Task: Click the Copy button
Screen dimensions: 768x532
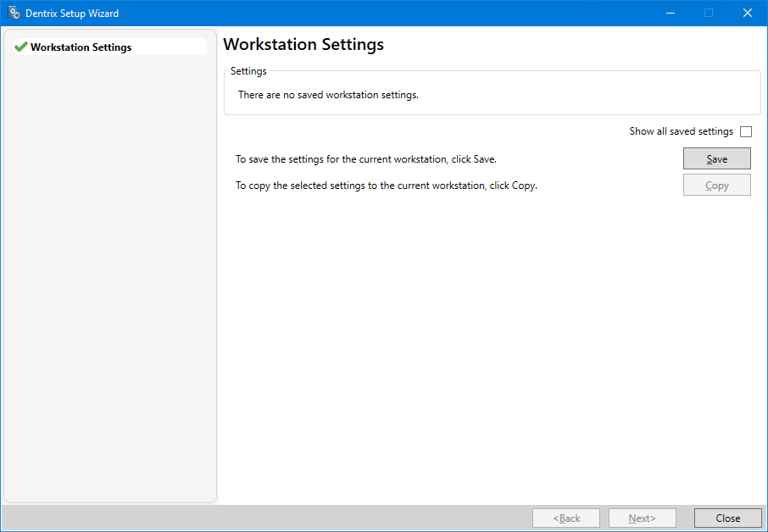Action: point(716,186)
